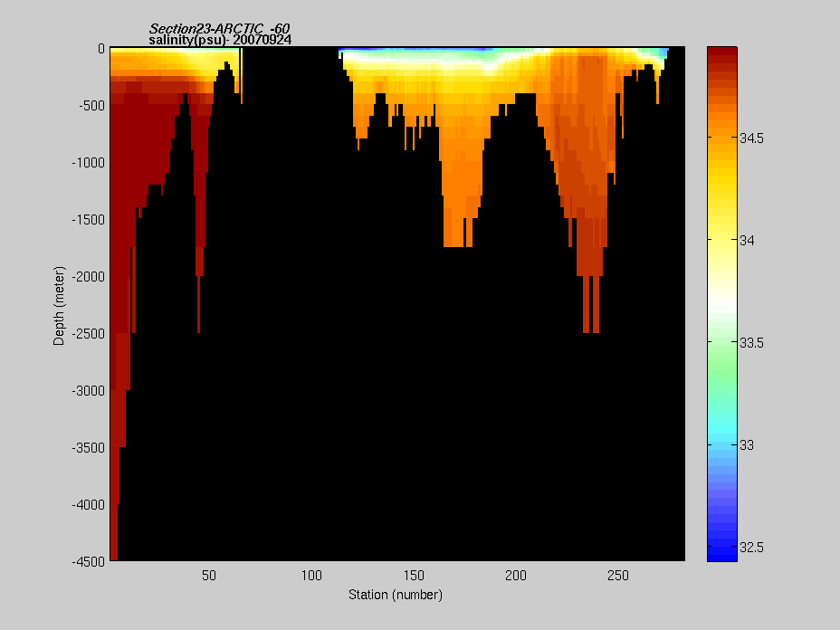
Task: Click the colorbar label '34'
Action: pyautogui.click(x=747, y=241)
